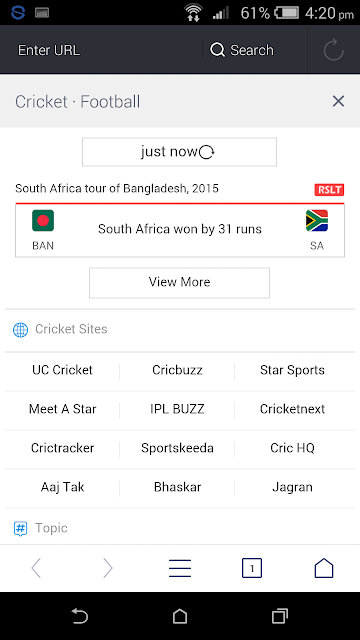Tap the reload page icon
This screenshot has height=640, width=360.
tap(333, 50)
